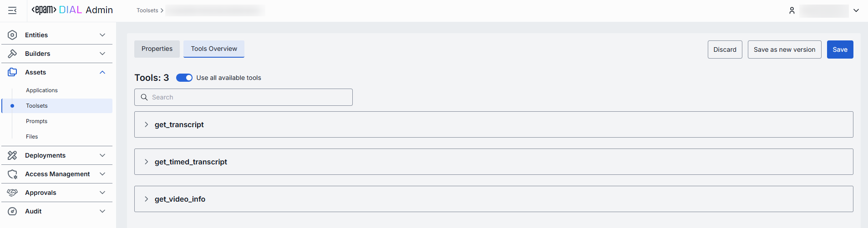
Task: Expand the get_video_info tool row
Action: [x=146, y=199]
